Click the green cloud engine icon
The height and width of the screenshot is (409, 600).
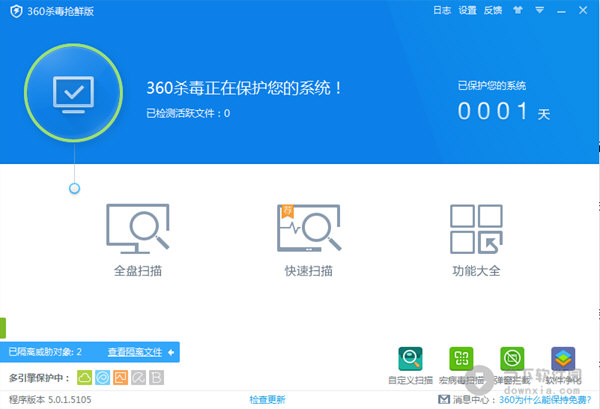coord(85,378)
